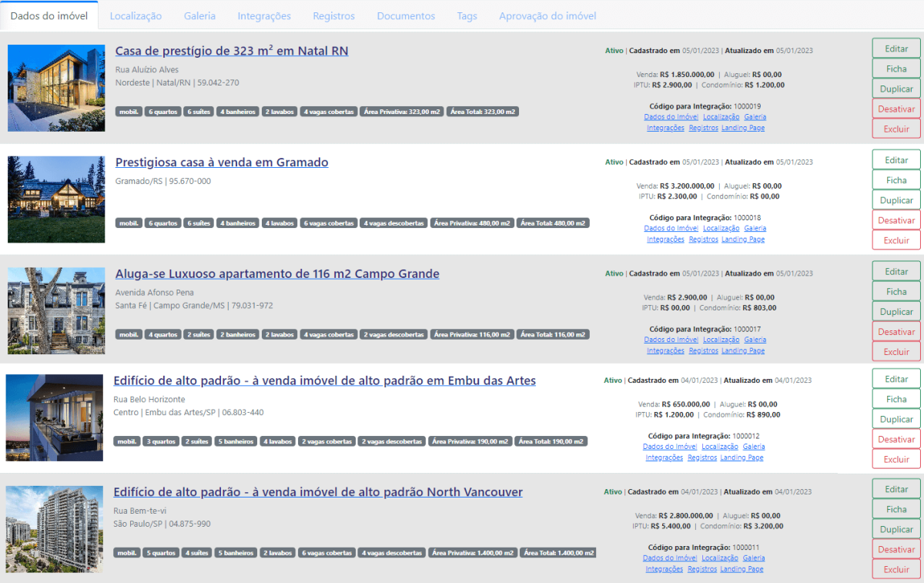Open the North Vancouver listing title
Screen dimensions: 924x583
[318, 491]
